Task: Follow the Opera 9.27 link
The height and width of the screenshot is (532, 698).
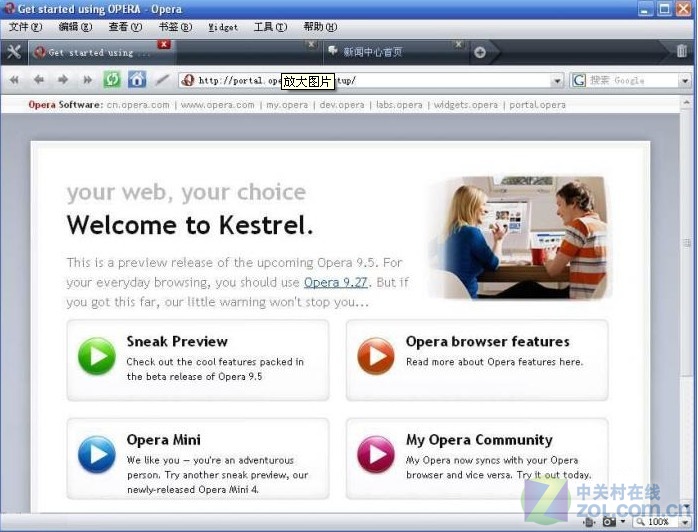Action: tap(336, 282)
